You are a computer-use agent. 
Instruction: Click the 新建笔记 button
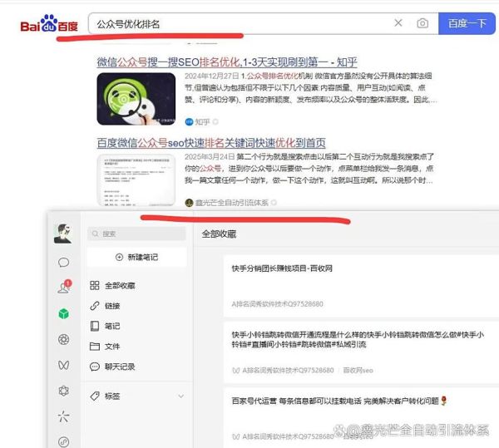pyautogui.click(x=136, y=257)
